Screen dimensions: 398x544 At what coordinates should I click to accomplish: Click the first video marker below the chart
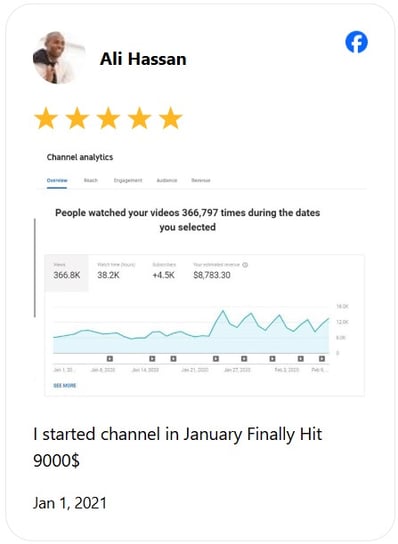[x=110, y=358]
